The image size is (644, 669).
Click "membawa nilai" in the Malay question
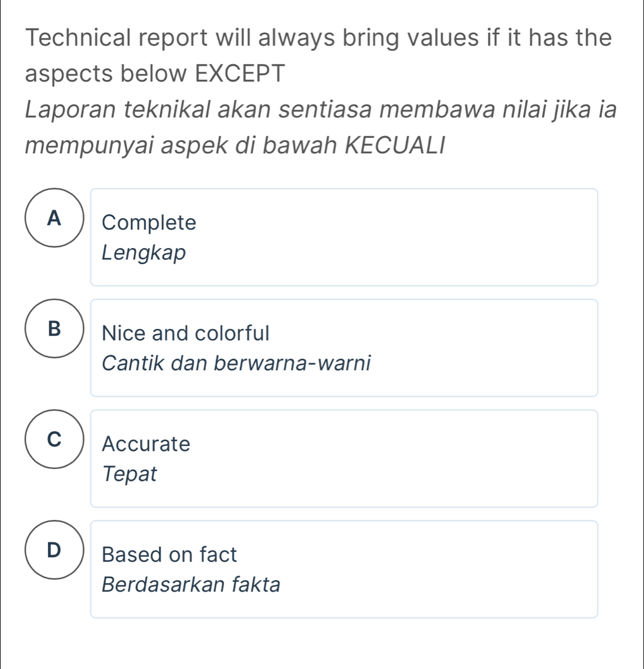[431, 110]
